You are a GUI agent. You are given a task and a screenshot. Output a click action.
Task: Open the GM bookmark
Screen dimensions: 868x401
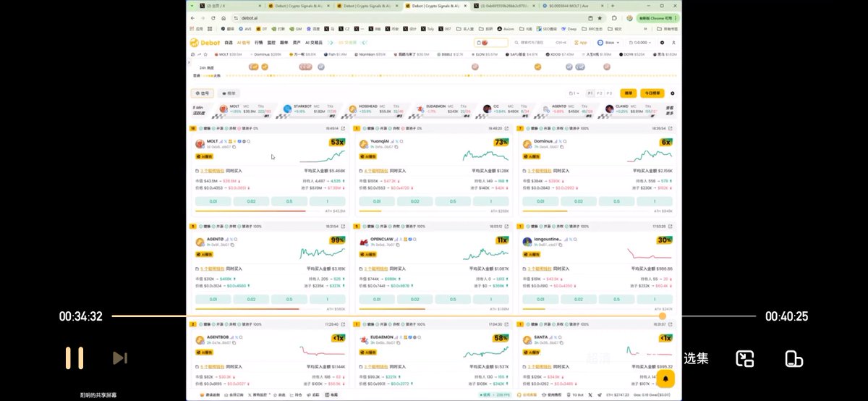tap(295, 29)
